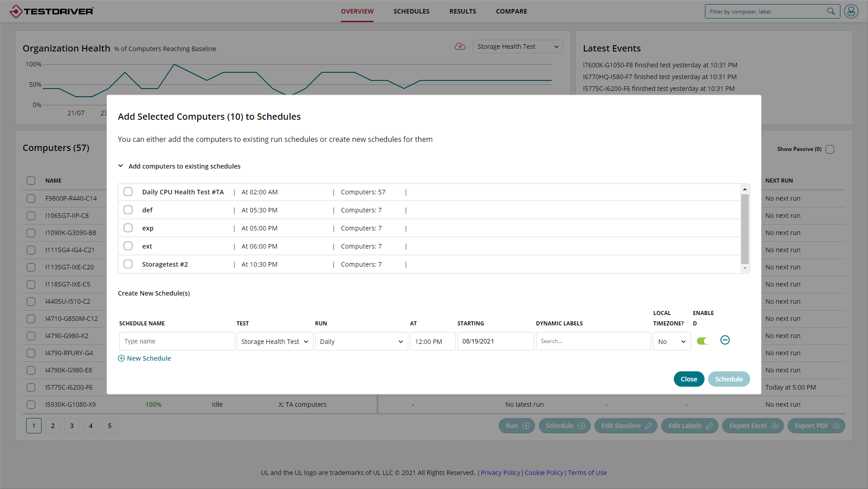Open the Results tab
The image size is (868, 489).
click(462, 11)
